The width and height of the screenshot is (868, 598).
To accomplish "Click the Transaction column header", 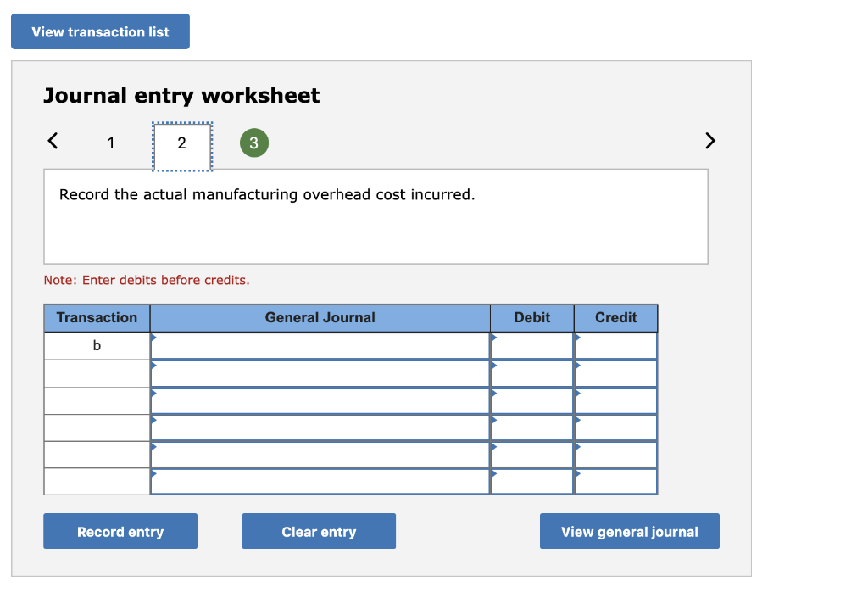I will (x=97, y=318).
